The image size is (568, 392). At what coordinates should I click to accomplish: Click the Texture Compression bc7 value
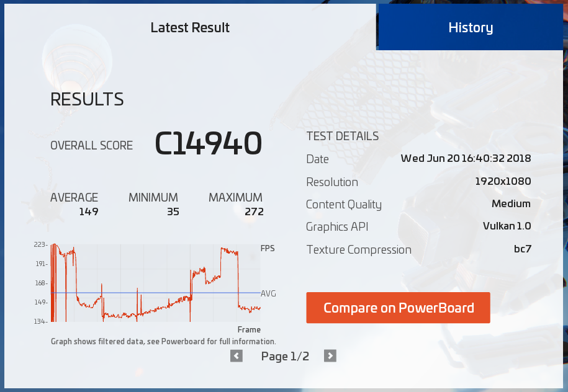tap(523, 249)
